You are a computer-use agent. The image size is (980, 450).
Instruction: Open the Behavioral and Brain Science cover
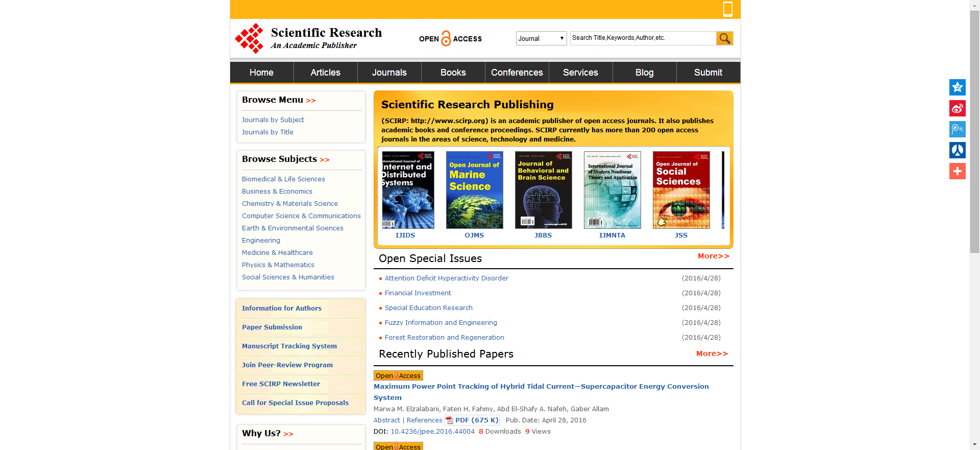click(x=544, y=190)
